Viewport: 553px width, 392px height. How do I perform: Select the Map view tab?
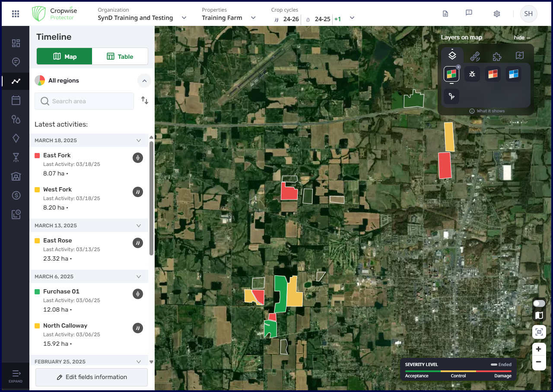[64, 57]
